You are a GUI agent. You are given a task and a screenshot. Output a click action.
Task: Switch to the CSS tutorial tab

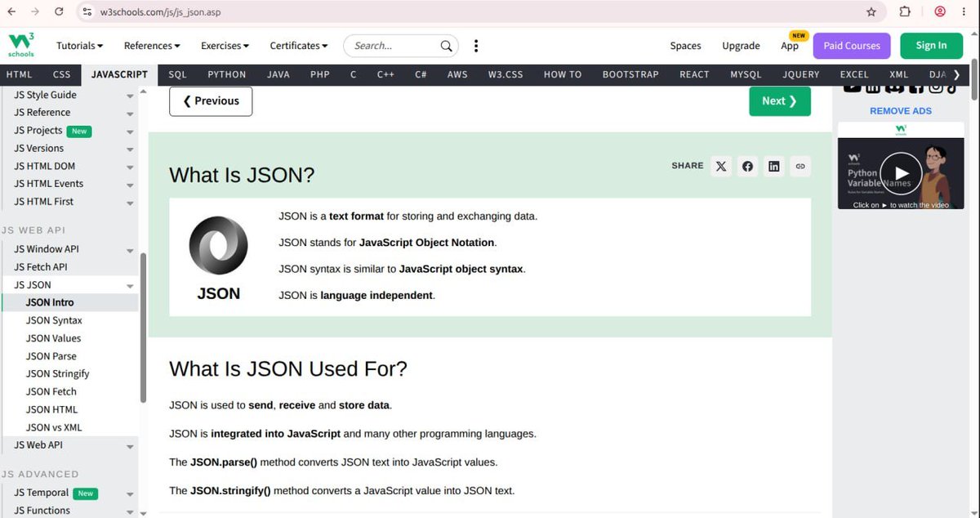[62, 74]
